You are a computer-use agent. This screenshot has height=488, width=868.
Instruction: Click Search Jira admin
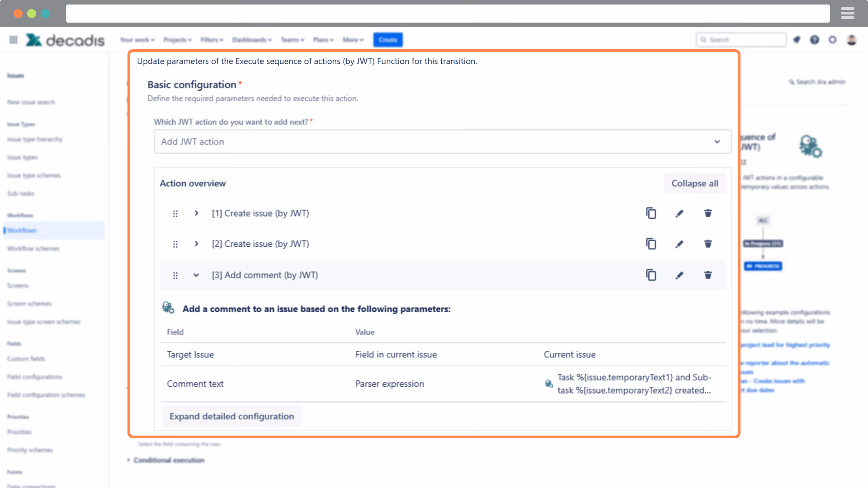point(817,82)
